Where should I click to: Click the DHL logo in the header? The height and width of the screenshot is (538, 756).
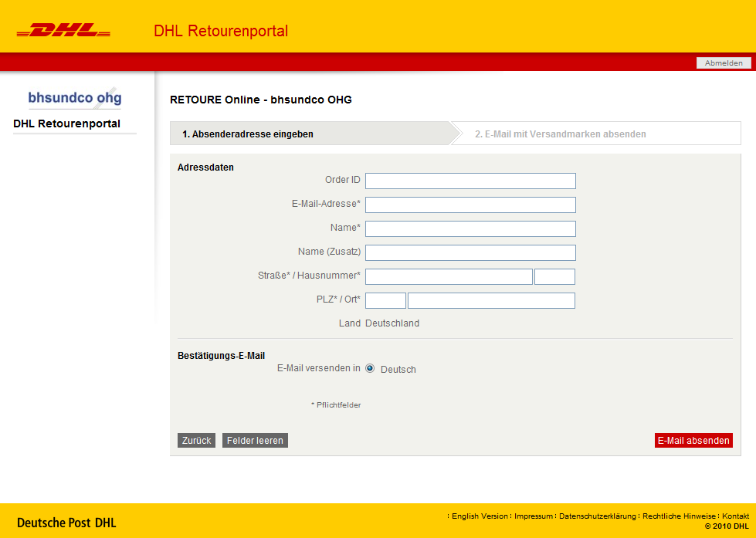[63, 30]
